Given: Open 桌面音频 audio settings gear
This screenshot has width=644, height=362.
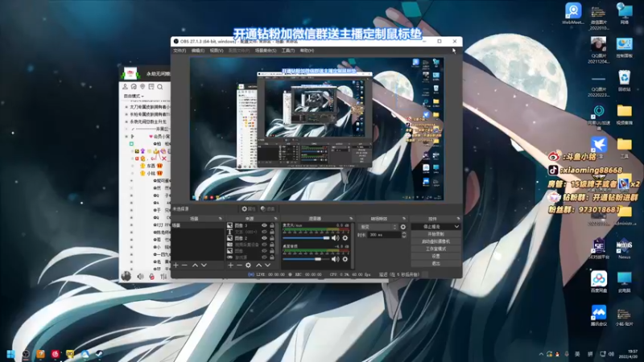Looking at the screenshot, I should [345, 259].
